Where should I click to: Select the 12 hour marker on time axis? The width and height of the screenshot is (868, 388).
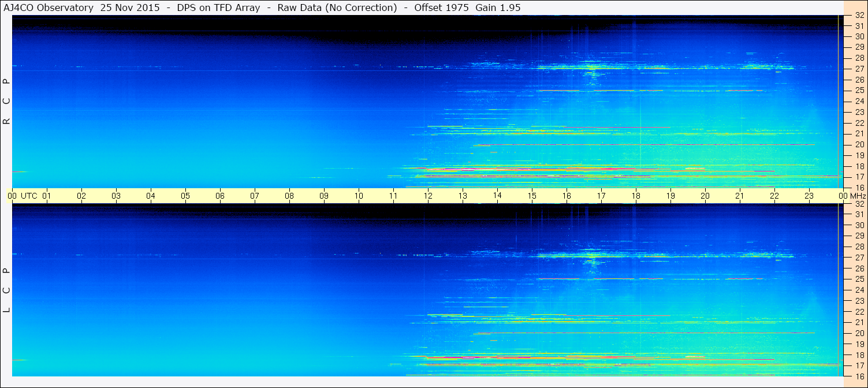428,196
